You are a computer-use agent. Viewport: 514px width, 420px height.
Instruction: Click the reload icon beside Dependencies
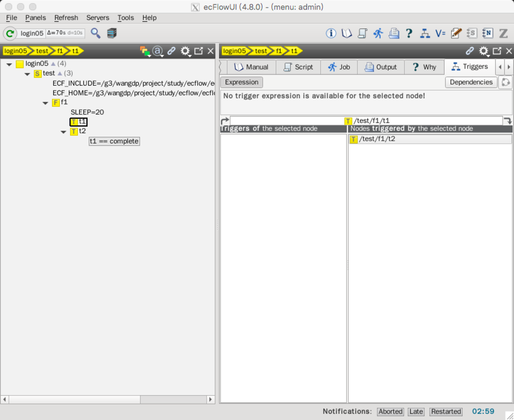[506, 82]
